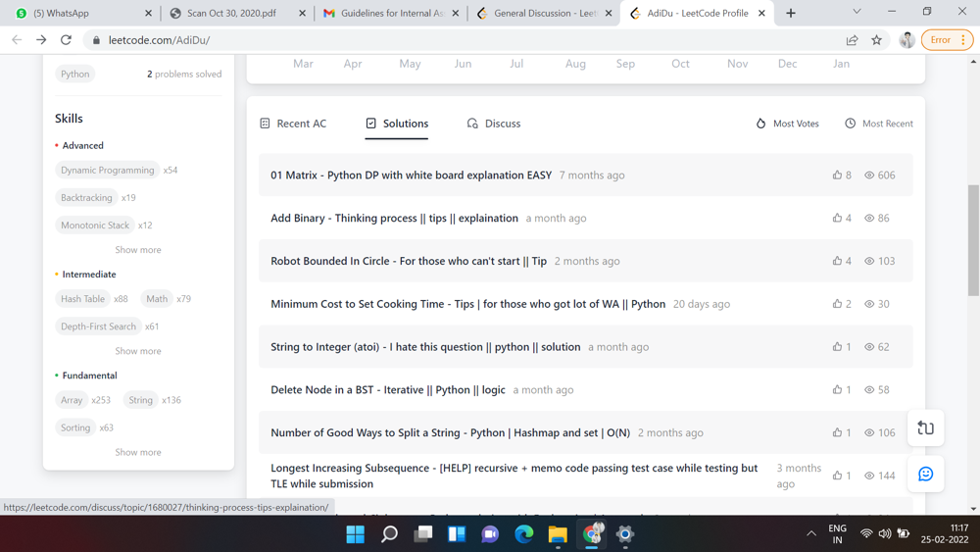Select the String skill tag

[140, 400]
